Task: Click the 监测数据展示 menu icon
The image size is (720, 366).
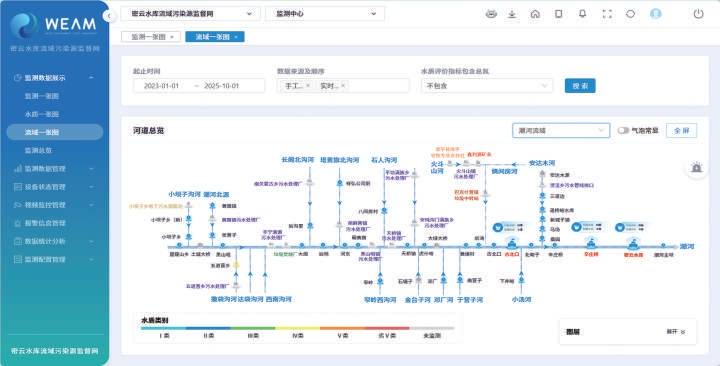Action: (18, 78)
